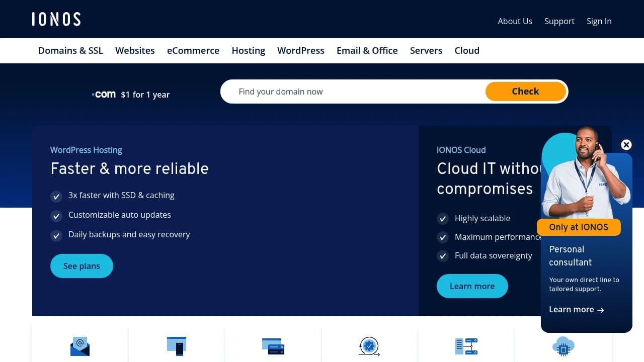Click See plans for WordPress Hosting
This screenshot has height=362, width=644.
point(82,266)
